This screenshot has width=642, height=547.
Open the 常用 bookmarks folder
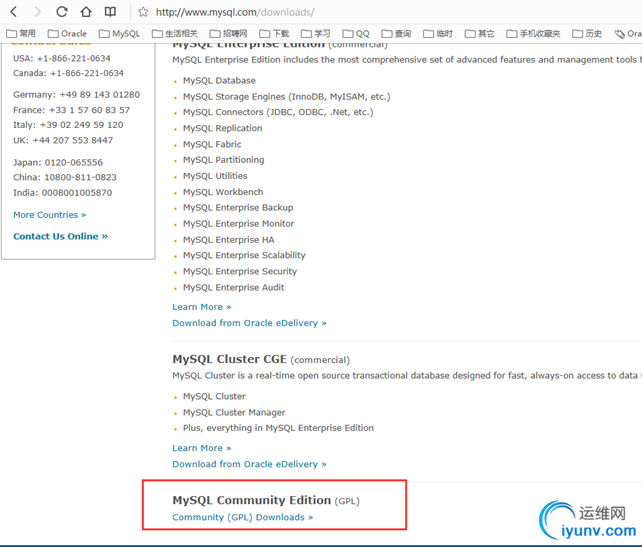click(x=21, y=34)
